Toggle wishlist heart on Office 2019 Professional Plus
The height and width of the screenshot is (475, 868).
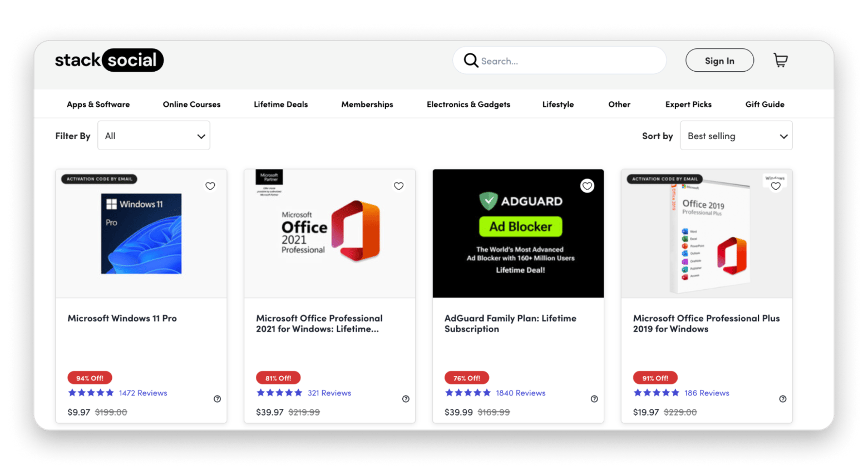(x=776, y=186)
